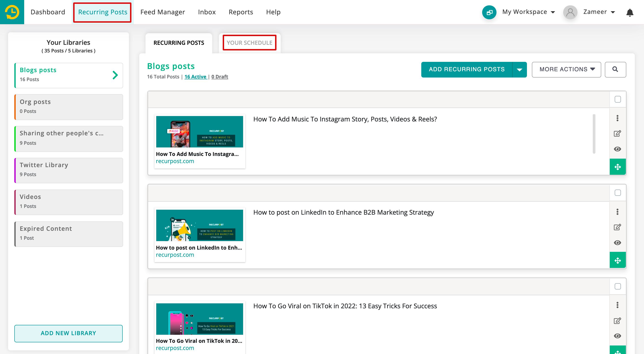Open Inbox in top navigation
The height and width of the screenshot is (354, 644).
click(x=207, y=12)
